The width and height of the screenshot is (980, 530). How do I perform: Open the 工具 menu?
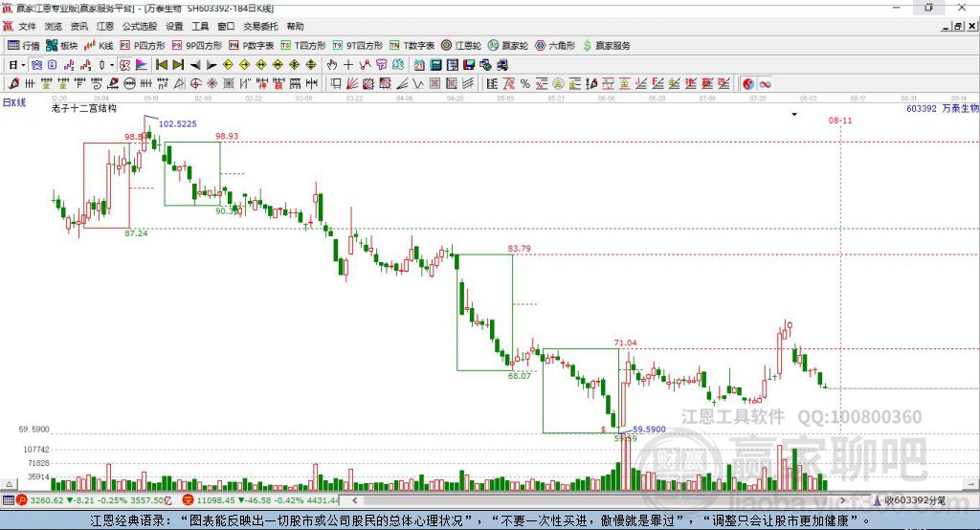tap(200, 26)
